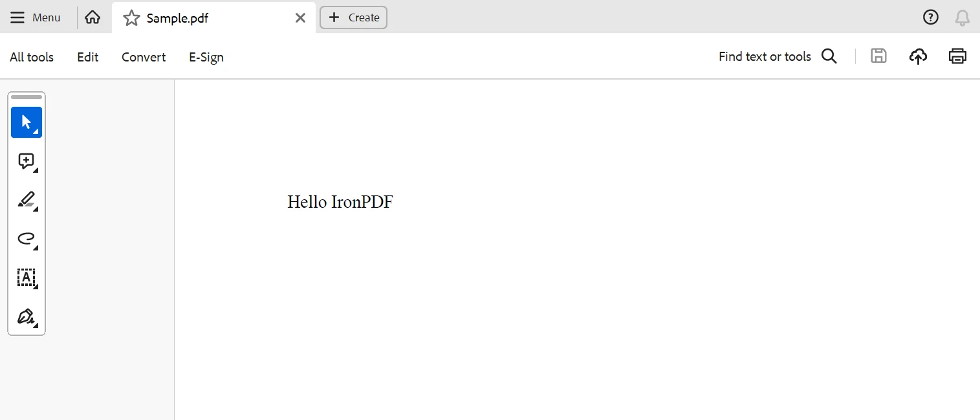Screen dimensions: 980x420
Task: Select the Selection arrow tool
Action: tap(26, 122)
